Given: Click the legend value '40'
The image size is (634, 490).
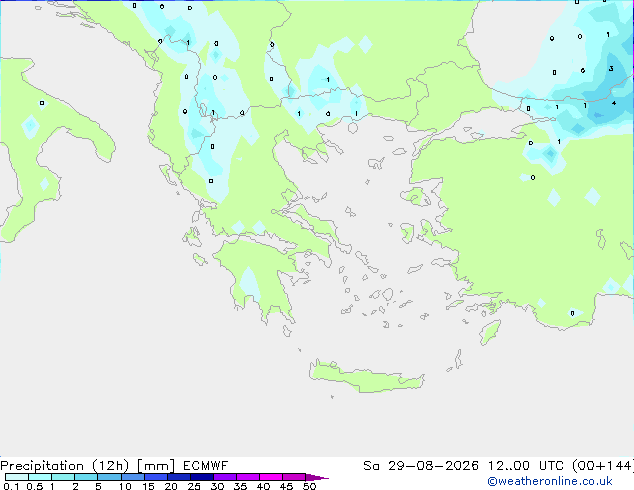Looking at the screenshot, I should pyautogui.click(x=263, y=486).
